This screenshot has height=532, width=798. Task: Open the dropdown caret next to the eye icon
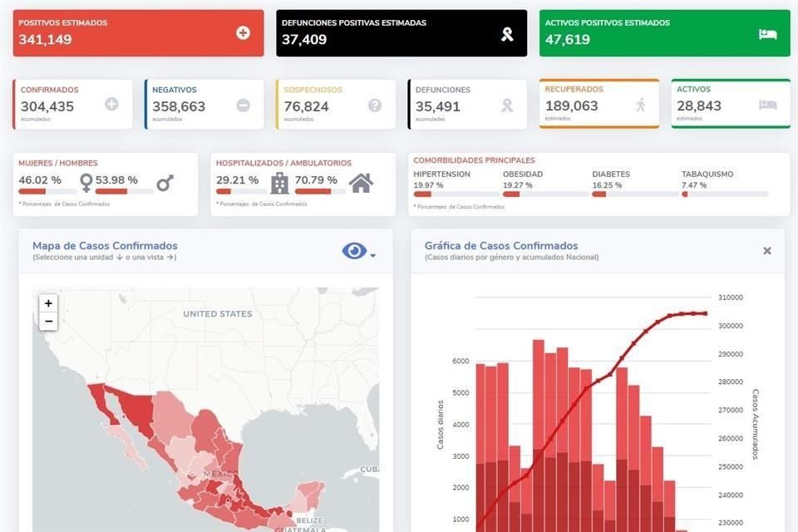pyautogui.click(x=373, y=255)
